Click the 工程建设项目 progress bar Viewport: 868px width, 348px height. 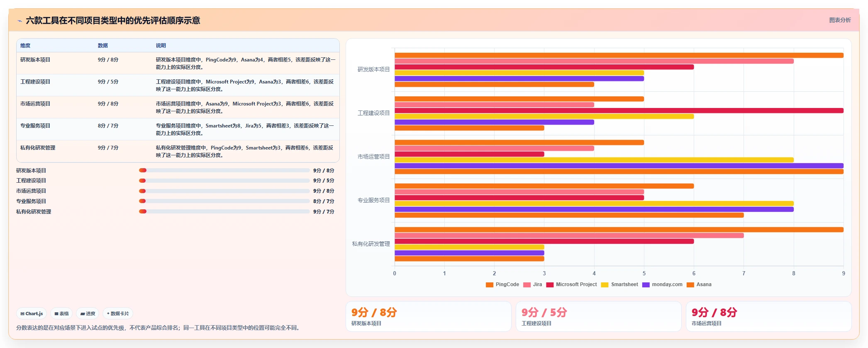pos(224,181)
